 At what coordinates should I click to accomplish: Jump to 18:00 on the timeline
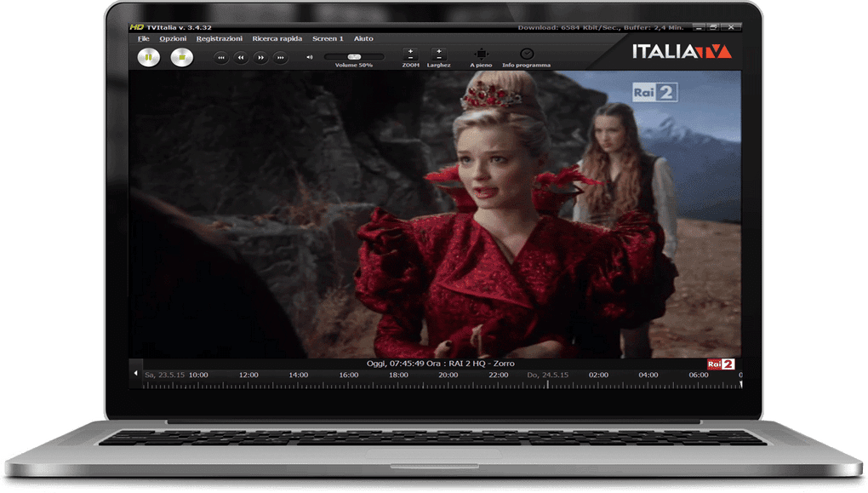tap(398, 375)
